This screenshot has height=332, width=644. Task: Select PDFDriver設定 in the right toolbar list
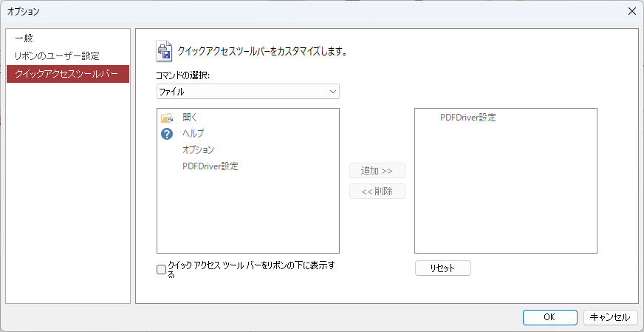point(506,118)
